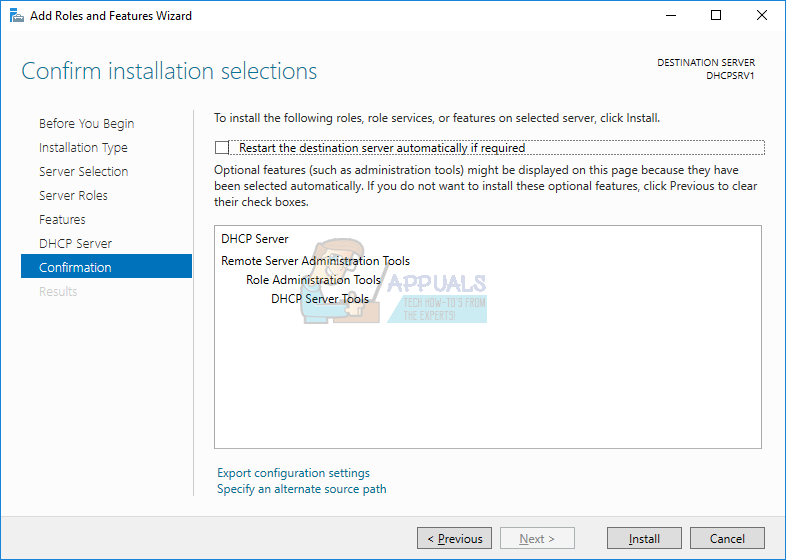
Task: Navigate to Server Roles page
Action: pyautogui.click(x=73, y=196)
